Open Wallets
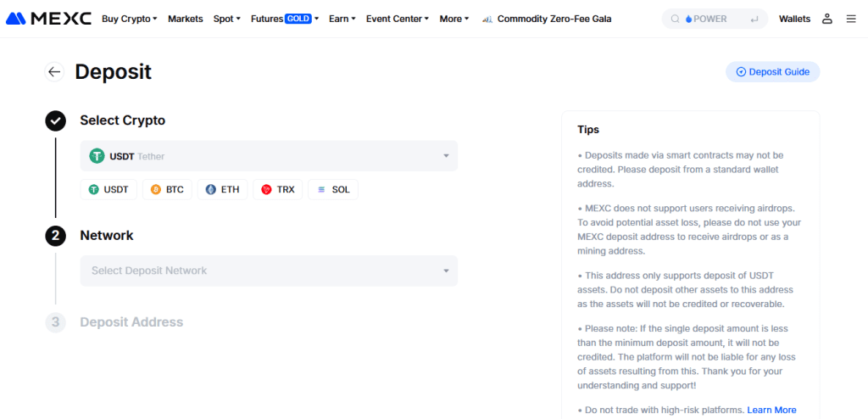Image resolution: width=868 pixels, height=419 pixels. pos(794,19)
